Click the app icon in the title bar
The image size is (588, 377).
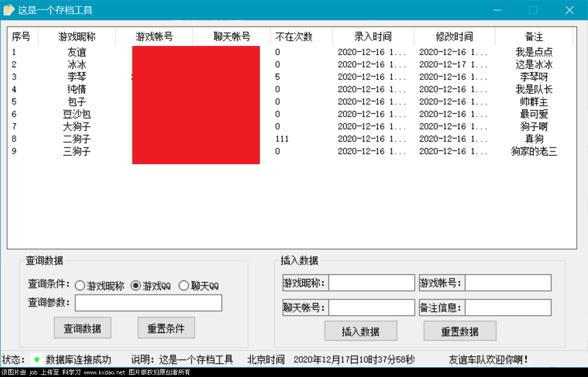coord(9,10)
